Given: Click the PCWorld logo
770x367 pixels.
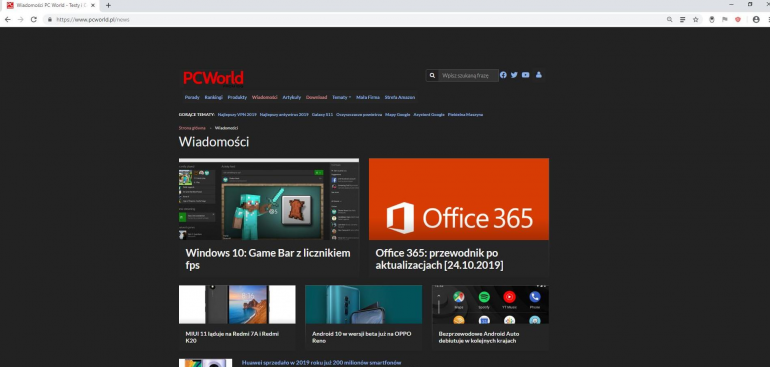Looking at the screenshot, I should click(213, 78).
